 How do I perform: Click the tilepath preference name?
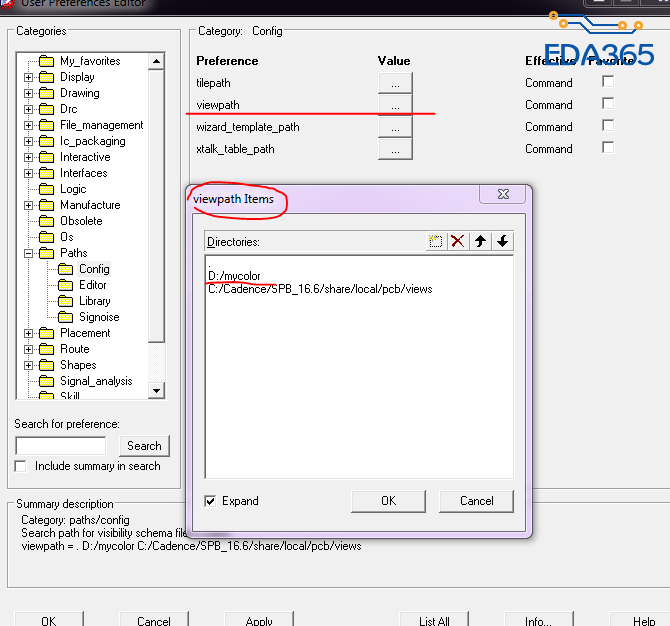(x=213, y=83)
